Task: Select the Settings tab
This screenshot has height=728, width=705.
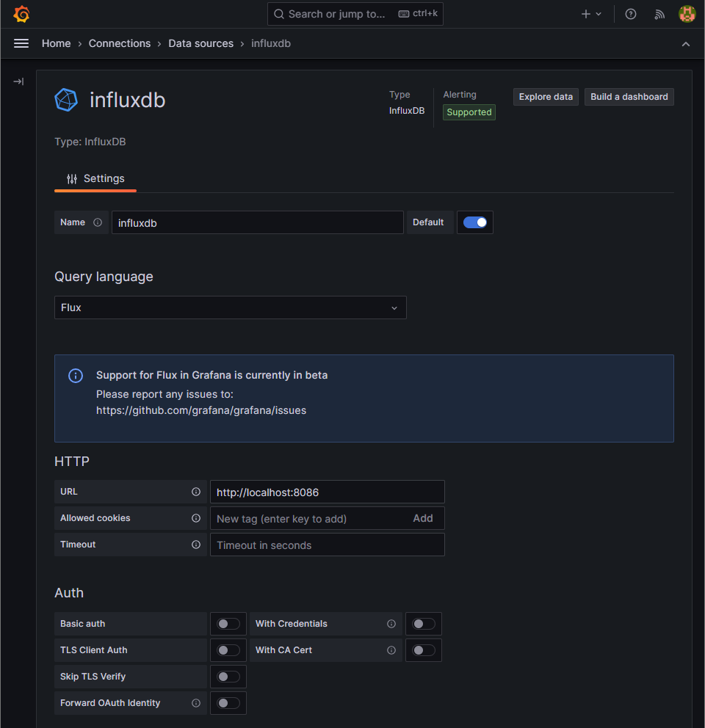Action: 95,179
